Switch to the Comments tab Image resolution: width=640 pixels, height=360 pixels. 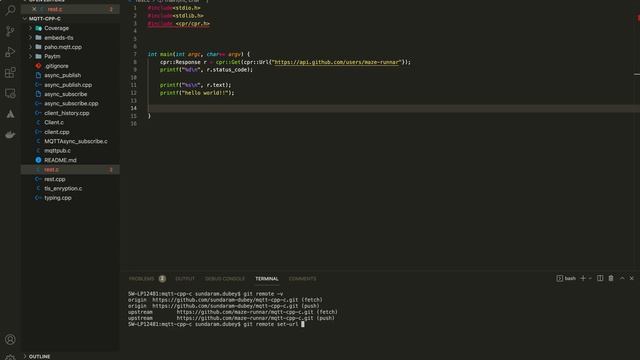point(302,279)
